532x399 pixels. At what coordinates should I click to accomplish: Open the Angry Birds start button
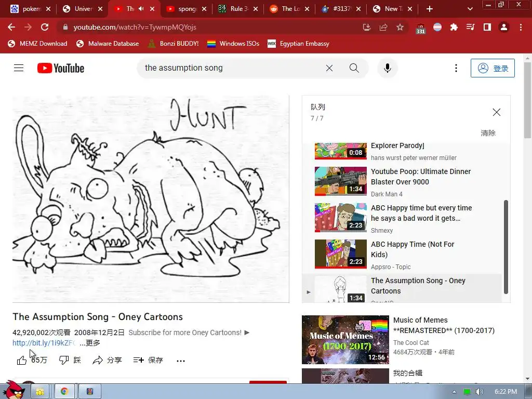(14, 390)
